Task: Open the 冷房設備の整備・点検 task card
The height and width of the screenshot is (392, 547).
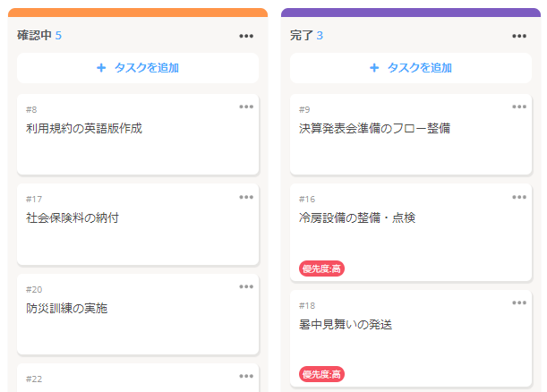Action: pyautogui.click(x=411, y=233)
